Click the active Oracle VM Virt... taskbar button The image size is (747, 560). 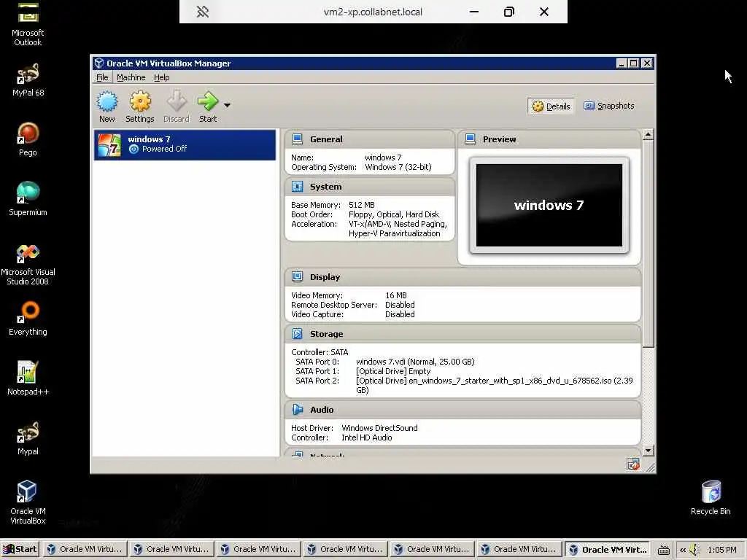pyautogui.click(x=608, y=550)
